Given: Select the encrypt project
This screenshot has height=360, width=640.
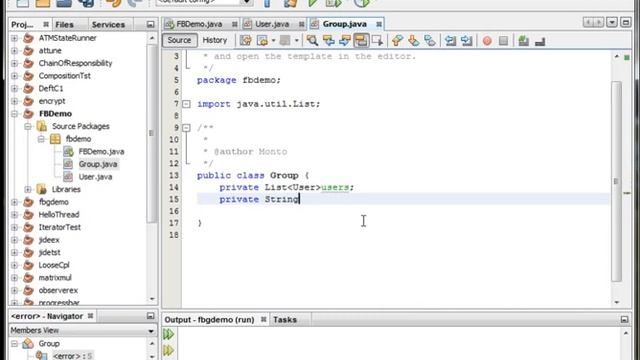Looking at the screenshot, I should (x=52, y=101).
